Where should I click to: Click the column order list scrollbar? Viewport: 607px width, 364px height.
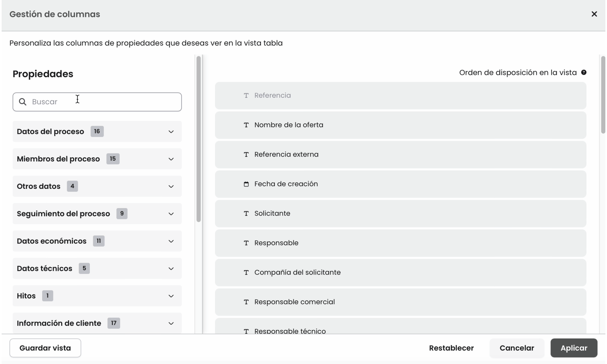[603, 95]
